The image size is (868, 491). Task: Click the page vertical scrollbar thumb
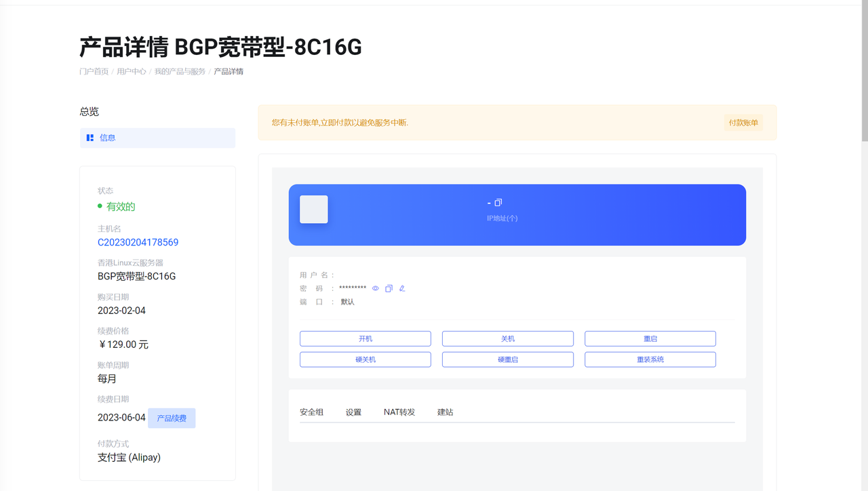(864, 71)
